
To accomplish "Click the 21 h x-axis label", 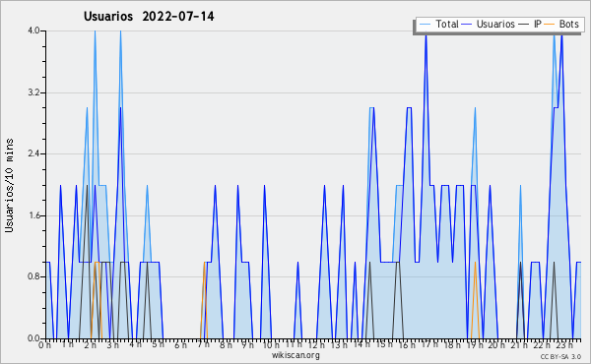I will tap(519, 345).
